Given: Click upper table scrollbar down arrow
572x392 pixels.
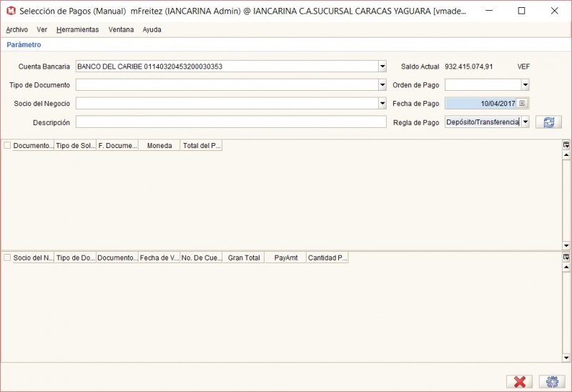Looking at the screenshot, I should 566,245.
